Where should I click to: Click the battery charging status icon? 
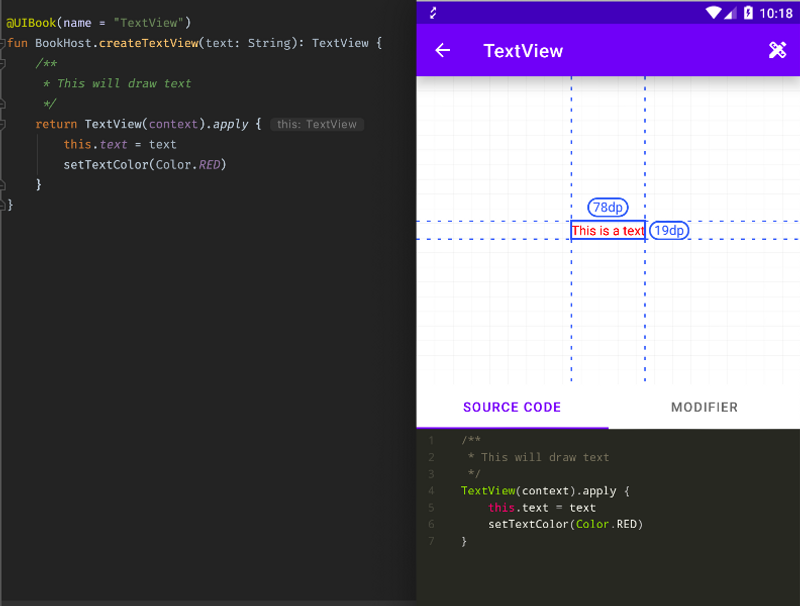click(749, 13)
